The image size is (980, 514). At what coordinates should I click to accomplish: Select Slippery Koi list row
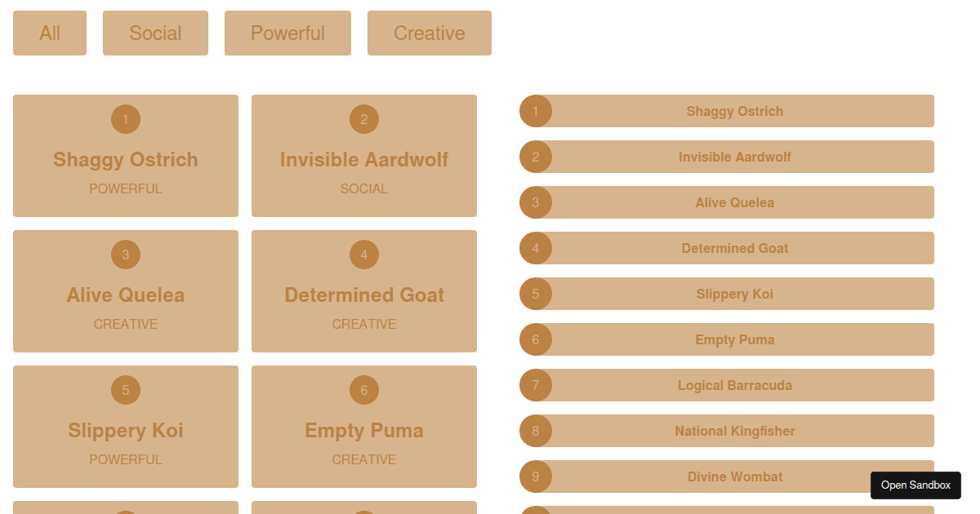coord(734,294)
